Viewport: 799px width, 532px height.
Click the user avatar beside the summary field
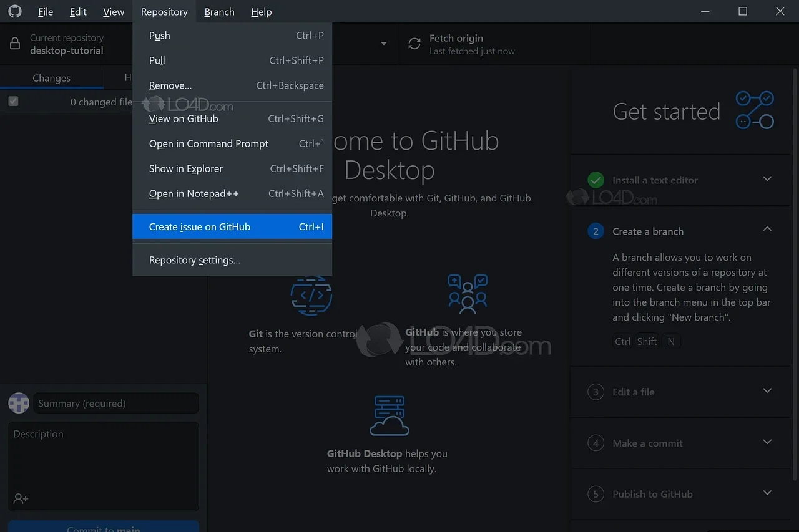pos(18,403)
